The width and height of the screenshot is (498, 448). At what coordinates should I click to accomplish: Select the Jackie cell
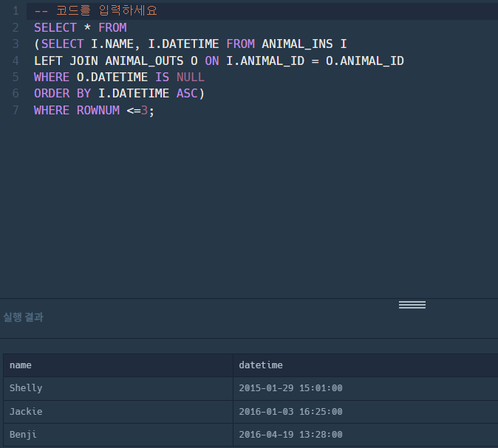coord(118,412)
